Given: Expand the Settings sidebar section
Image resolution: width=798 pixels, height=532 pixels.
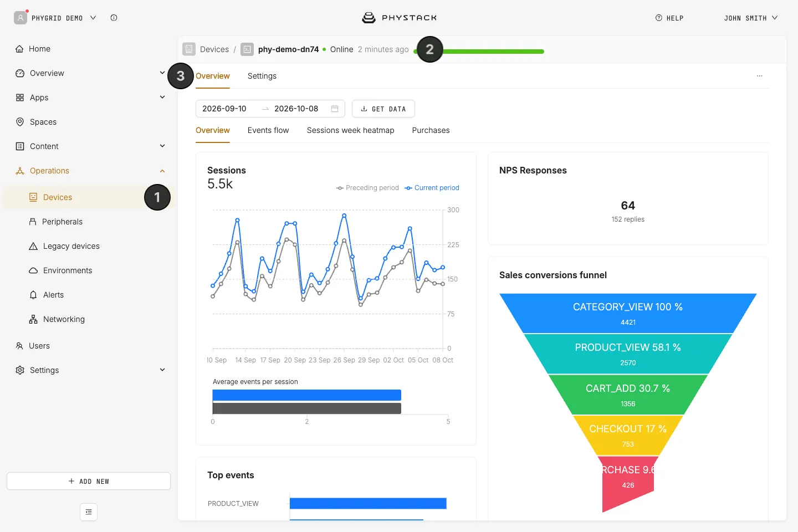Looking at the screenshot, I should coord(162,370).
